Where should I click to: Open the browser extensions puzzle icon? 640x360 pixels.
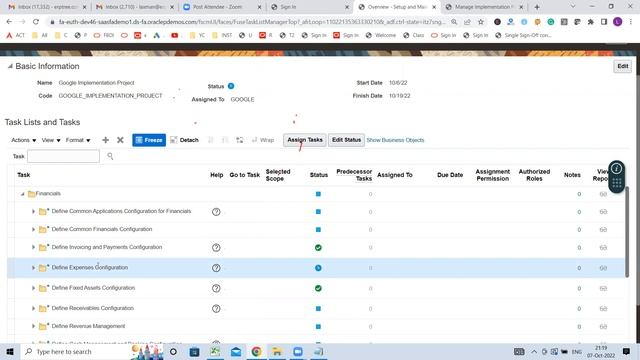[590, 22]
